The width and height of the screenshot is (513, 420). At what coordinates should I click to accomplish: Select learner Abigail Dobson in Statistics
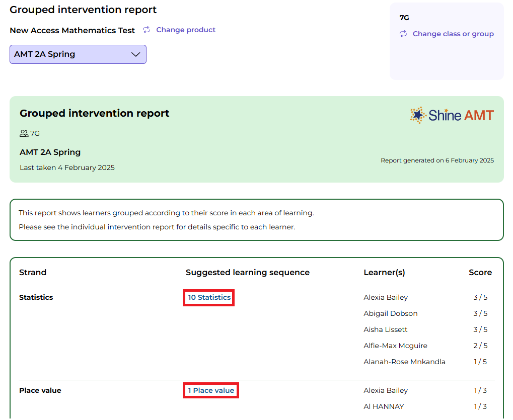[390, 314]
